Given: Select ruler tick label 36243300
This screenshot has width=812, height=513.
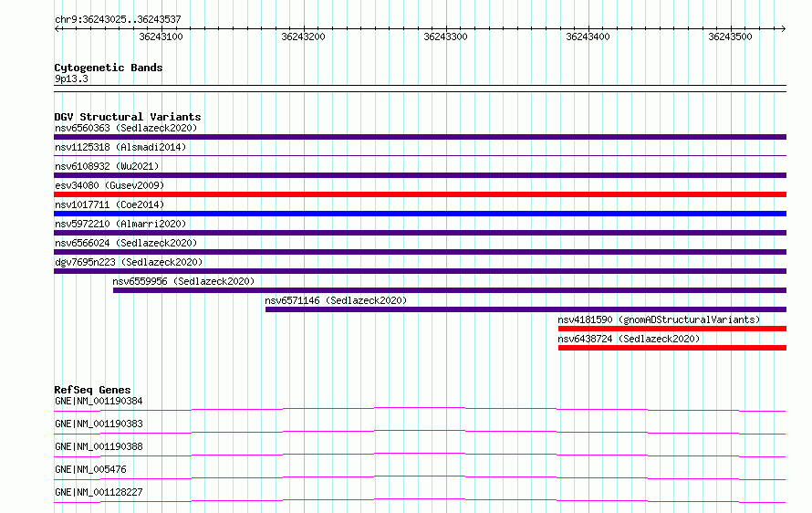Looking at the screenshot, I should pos(445,37).
